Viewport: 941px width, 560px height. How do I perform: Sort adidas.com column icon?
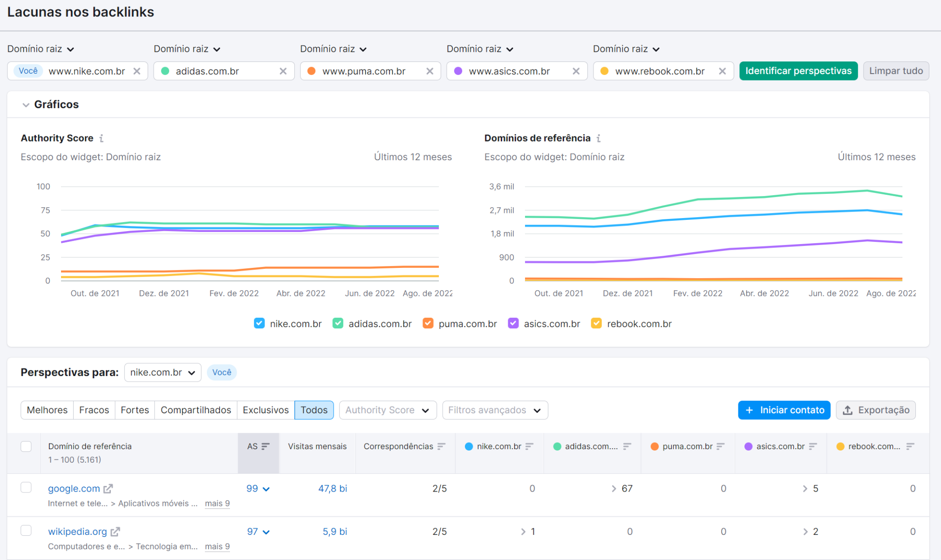coord(627,446)
